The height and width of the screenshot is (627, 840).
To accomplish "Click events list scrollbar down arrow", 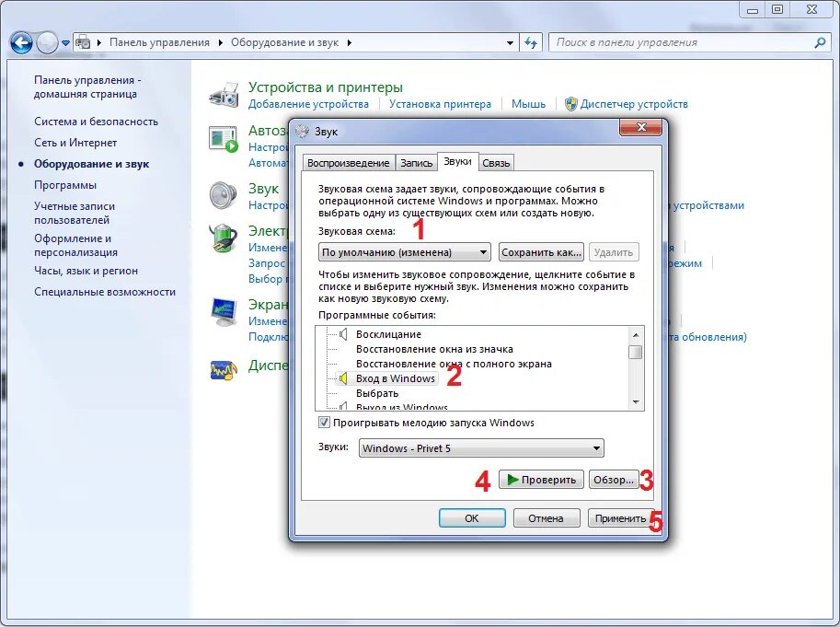I will 636,402.
